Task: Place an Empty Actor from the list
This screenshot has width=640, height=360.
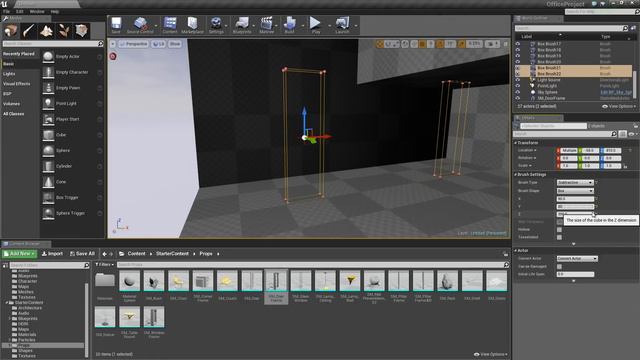Action: 71,57
